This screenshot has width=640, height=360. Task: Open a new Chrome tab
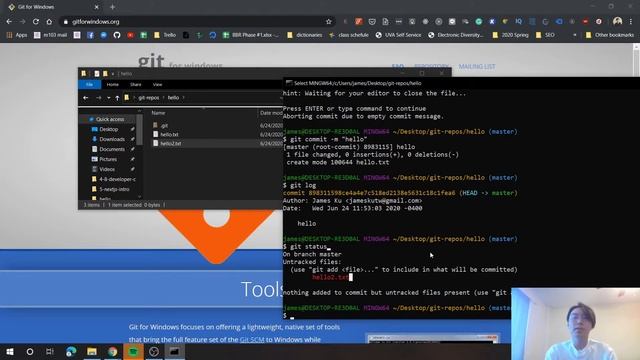tap(112, 7)
